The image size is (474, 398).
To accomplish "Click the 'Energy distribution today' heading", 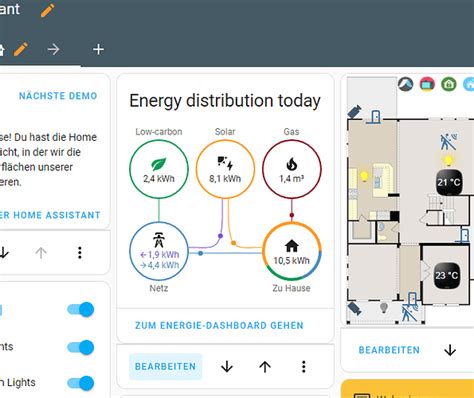I will pyautogui.click(x=225, y=101).
